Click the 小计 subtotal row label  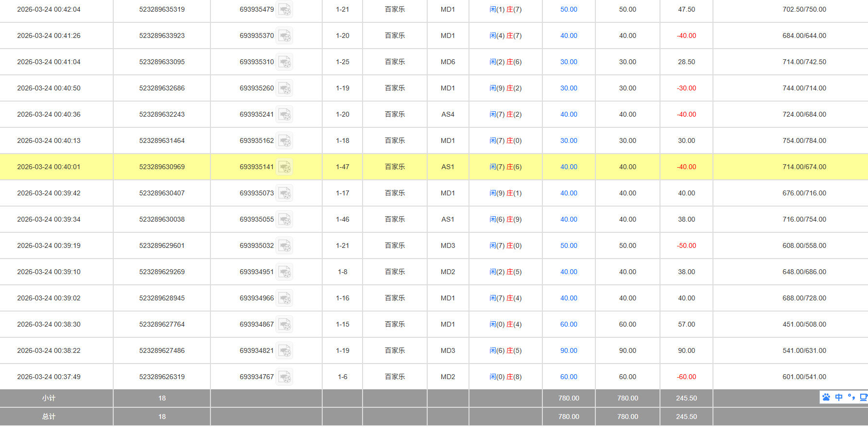point(49,399)
